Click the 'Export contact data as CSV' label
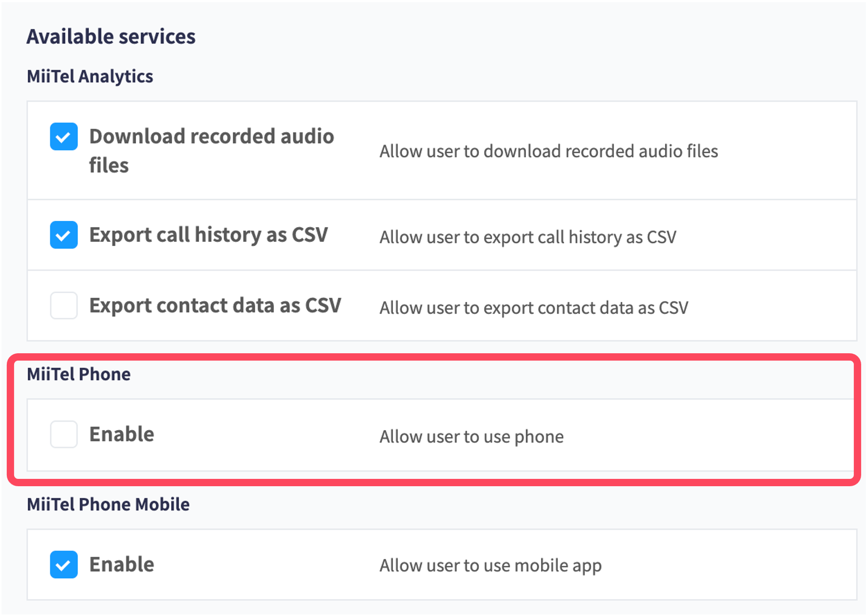868x616 pixels. click(215, 306)
